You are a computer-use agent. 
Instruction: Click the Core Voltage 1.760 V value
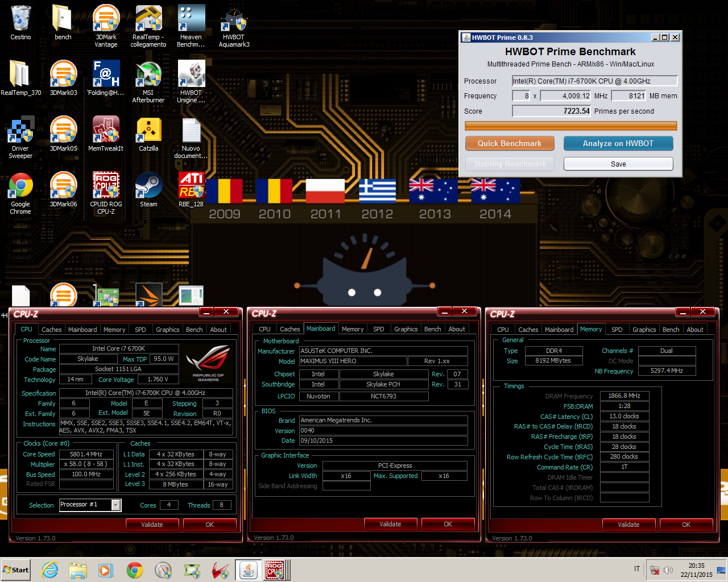click(159, 379)
